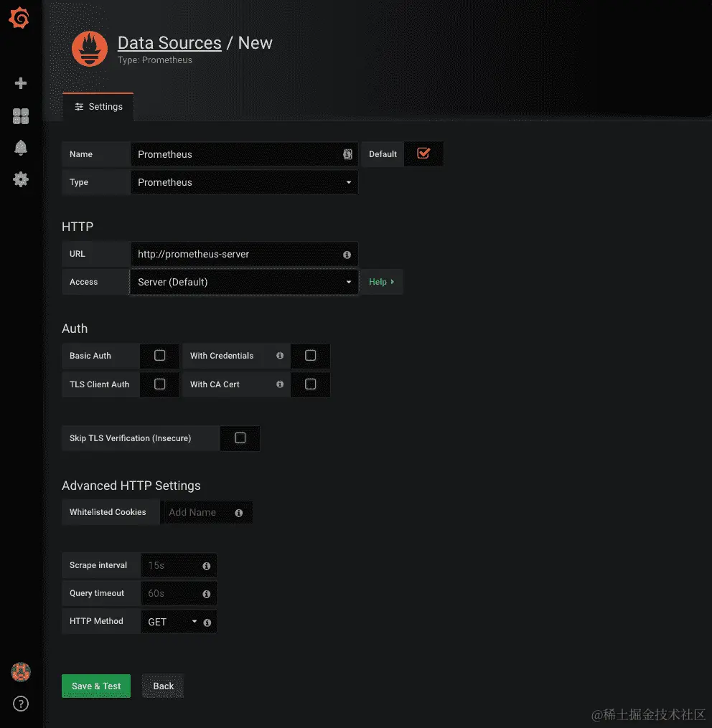
Task: Click the Data Sources breadcrumb link
Action: point(169,43)
